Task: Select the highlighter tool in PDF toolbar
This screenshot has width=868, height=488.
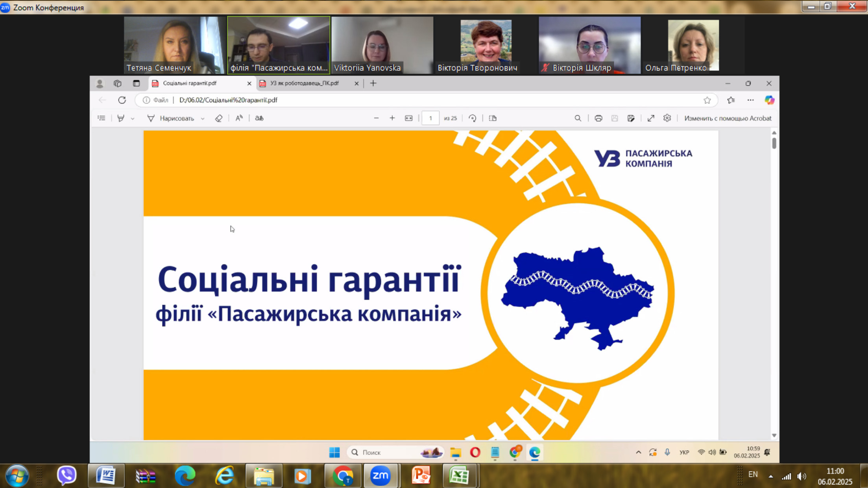Action: (121, 118)
